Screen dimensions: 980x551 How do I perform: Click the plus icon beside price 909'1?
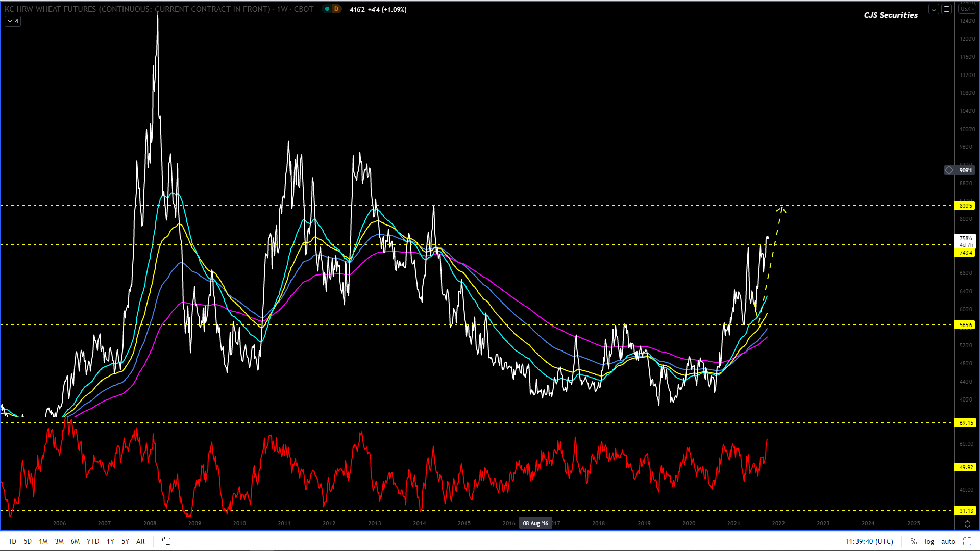949,170
